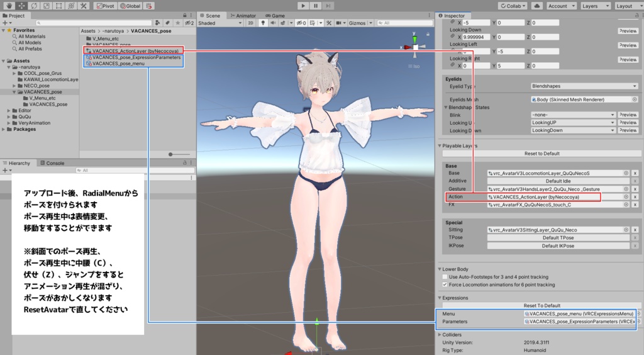Screen dimensions: 644x355
Task: Toggle grid snapping icon in the toolbar
Action: [149, 6]
